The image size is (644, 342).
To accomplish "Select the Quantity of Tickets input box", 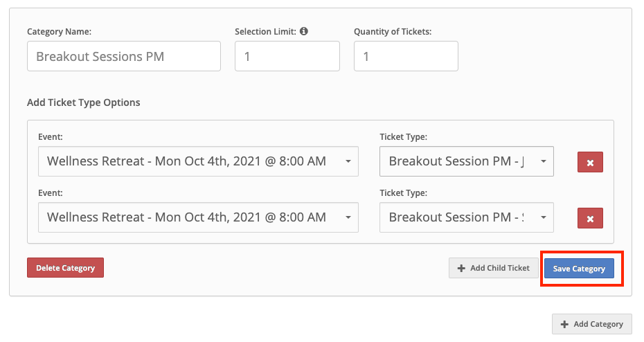I will pos(406,56).
